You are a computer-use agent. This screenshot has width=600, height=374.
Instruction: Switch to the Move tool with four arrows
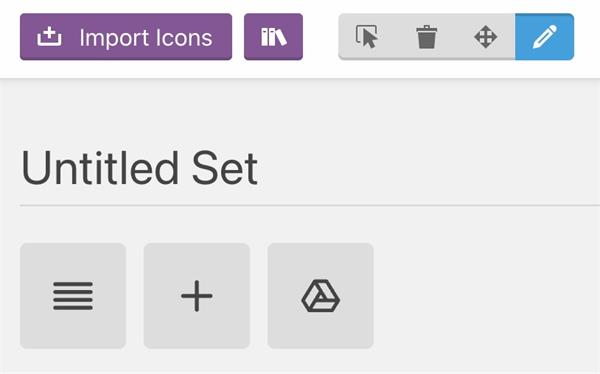485,37
